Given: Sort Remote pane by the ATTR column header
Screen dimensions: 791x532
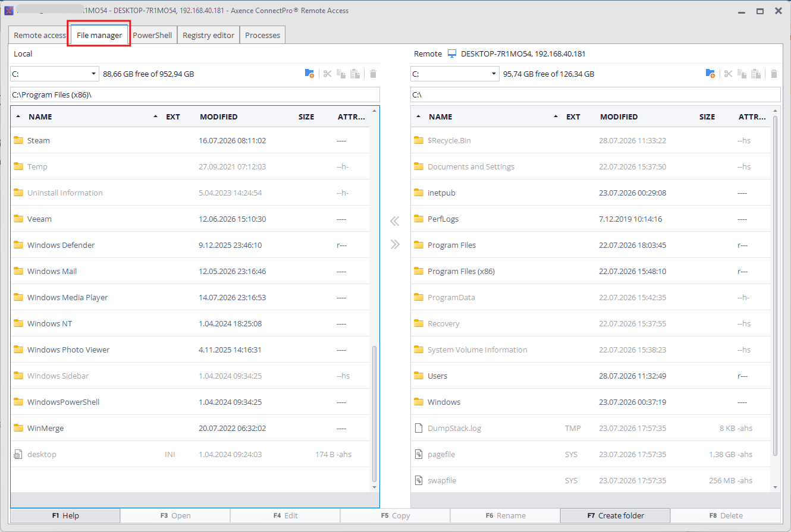Looking at the screenshot, I should (752, 117).
